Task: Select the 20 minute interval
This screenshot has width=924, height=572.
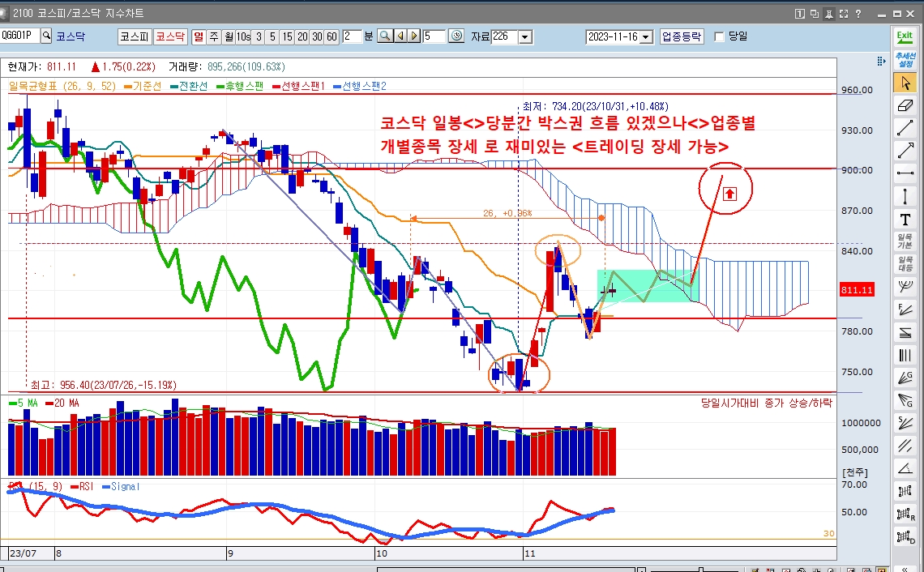Action: tap(302, 36)
